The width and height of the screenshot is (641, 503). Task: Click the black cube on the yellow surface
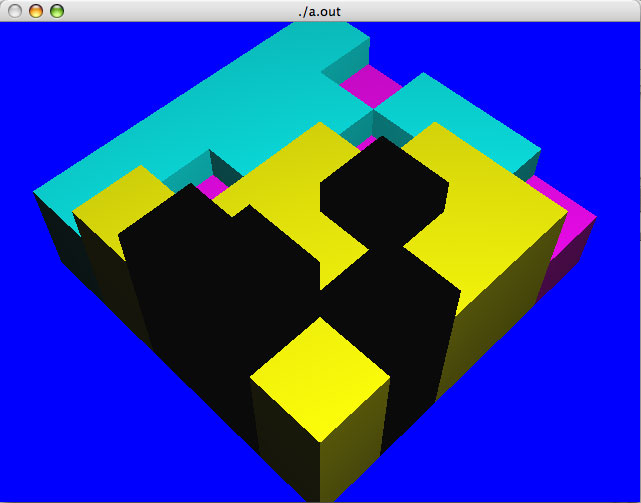[x=384, y=192]
